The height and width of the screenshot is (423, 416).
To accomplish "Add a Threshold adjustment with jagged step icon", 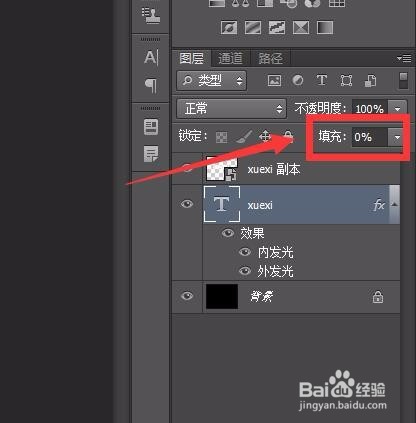I will (x=277, y=27).
